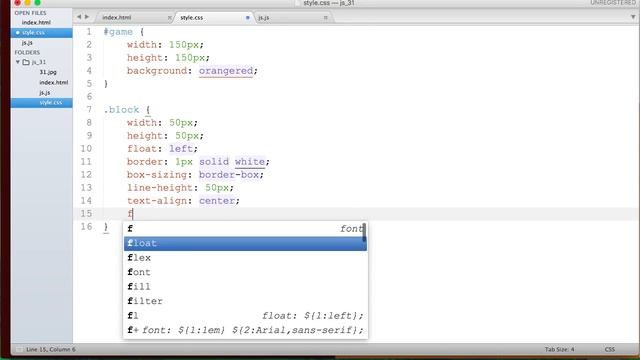
Task: Click the autocomplete popup scrollbar
Action: pyautogui.click(x=364, y=232)
